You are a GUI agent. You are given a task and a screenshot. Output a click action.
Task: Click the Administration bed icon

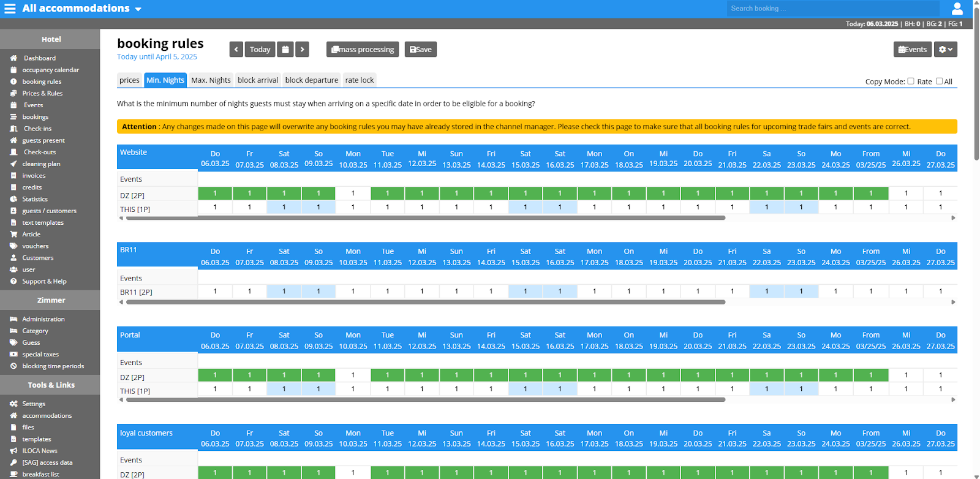point(13,319)
